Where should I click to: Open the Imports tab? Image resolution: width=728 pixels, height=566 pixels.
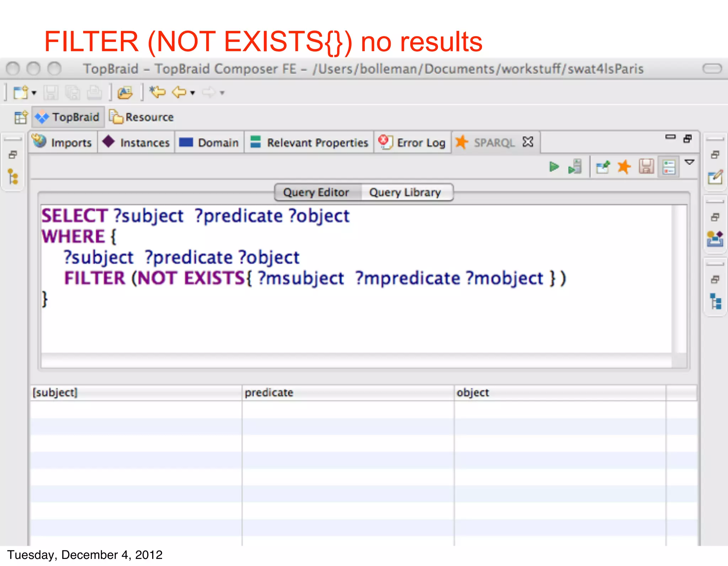point(63,142)
